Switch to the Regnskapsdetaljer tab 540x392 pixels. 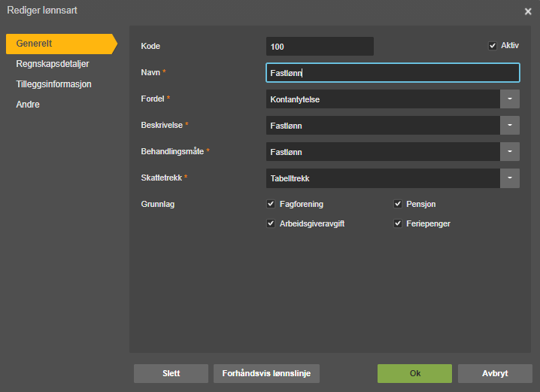pyautogui.click(x=53, y=64)
